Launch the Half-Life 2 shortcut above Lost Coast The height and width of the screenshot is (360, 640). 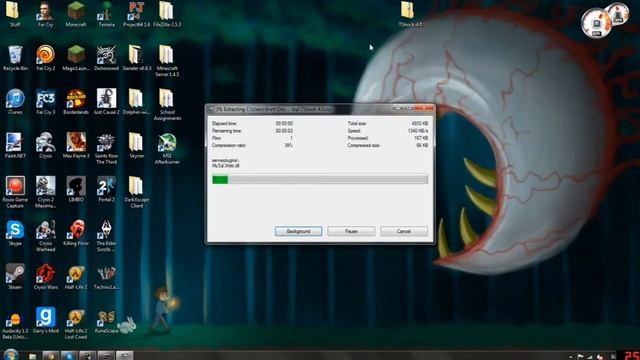pos(76,277)
